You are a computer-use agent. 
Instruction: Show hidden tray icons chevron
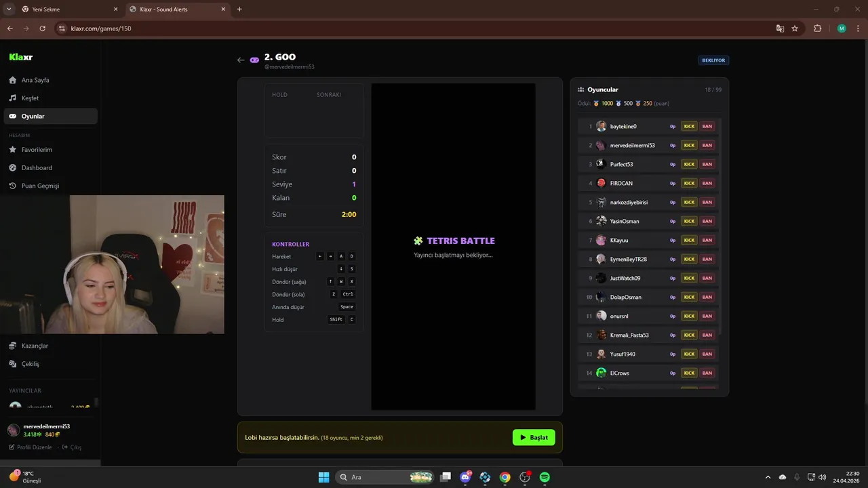[768, 477]
